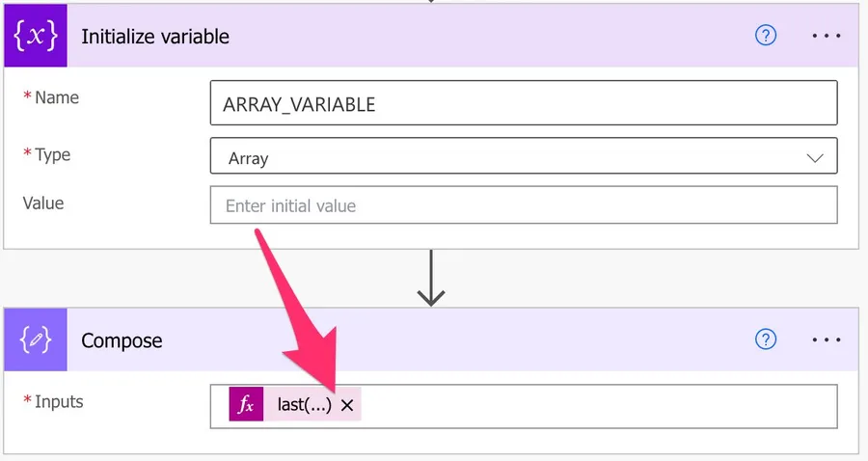Open the Compose action ellipsis menu

click(x=827, y=339)
